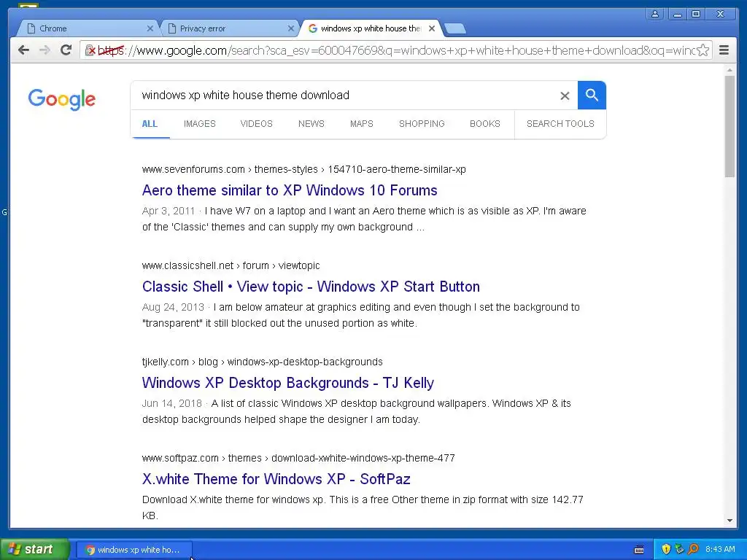Click the tjkelly.com breadcrumb URL
The image size is (747, 560).
[263, 362]
